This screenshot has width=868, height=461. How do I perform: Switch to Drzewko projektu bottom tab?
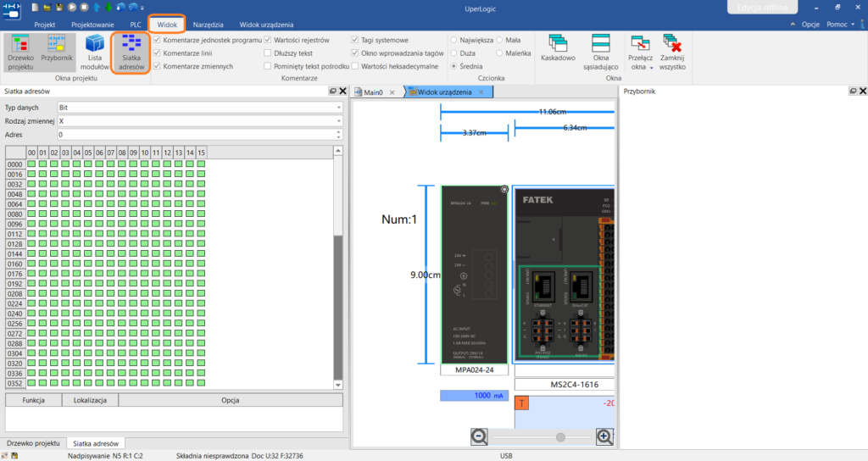point(33,443)
